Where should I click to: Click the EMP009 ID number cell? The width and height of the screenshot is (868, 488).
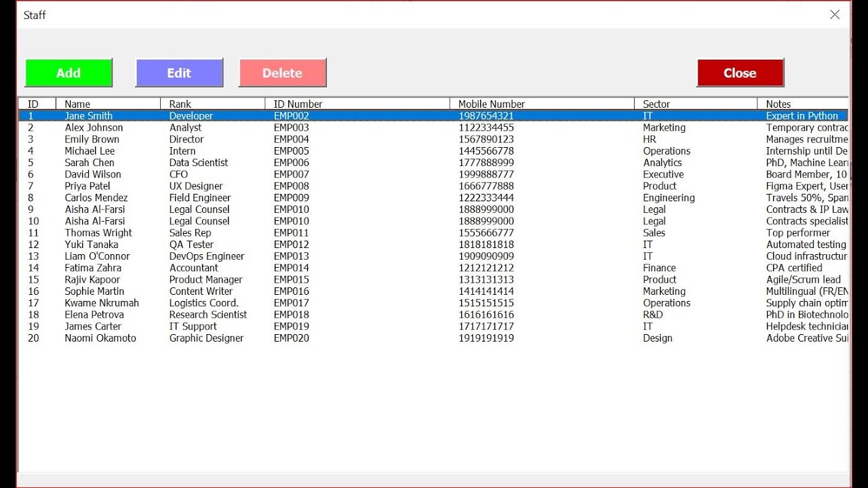(x=292, y=198)
